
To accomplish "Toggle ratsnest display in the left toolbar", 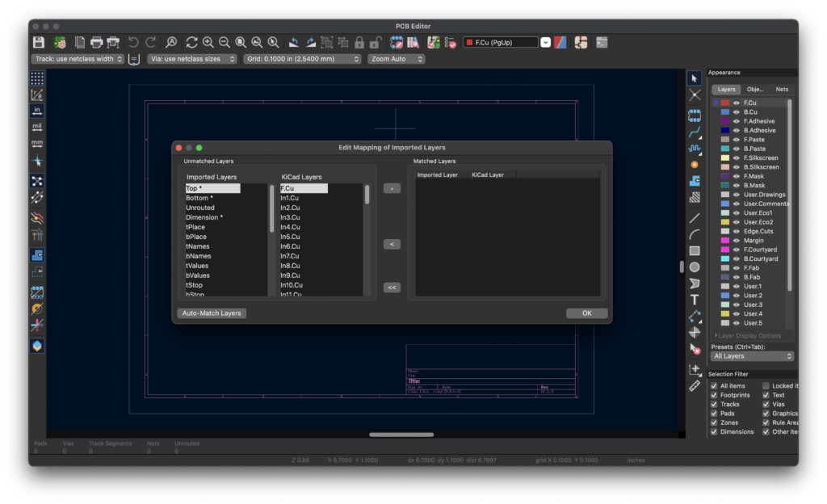I will tap(37, 182).
